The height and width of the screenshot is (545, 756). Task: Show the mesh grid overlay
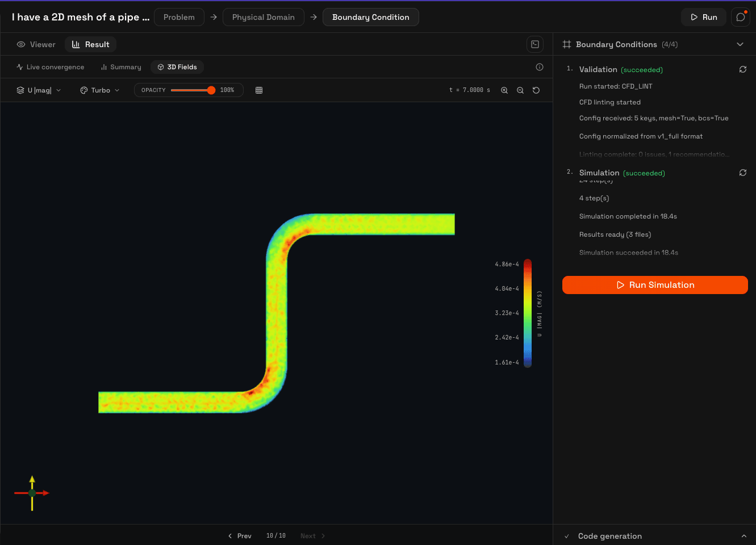258,90
